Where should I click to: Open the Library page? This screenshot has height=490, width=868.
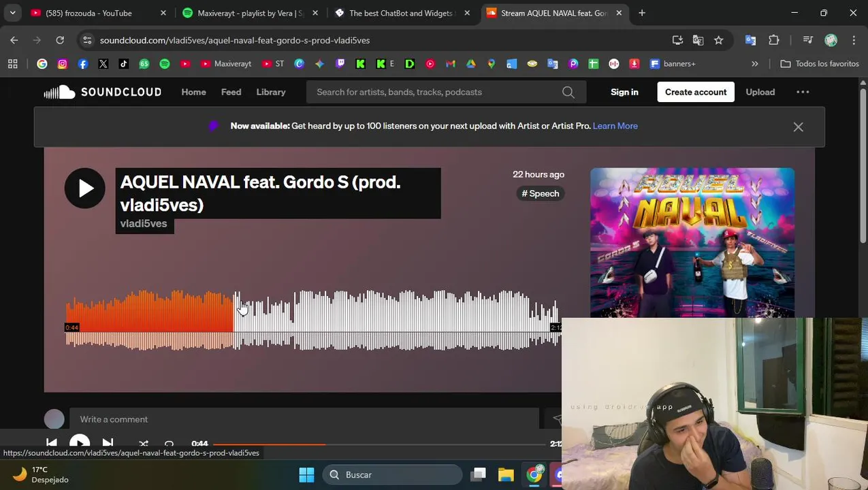point(271,92)
